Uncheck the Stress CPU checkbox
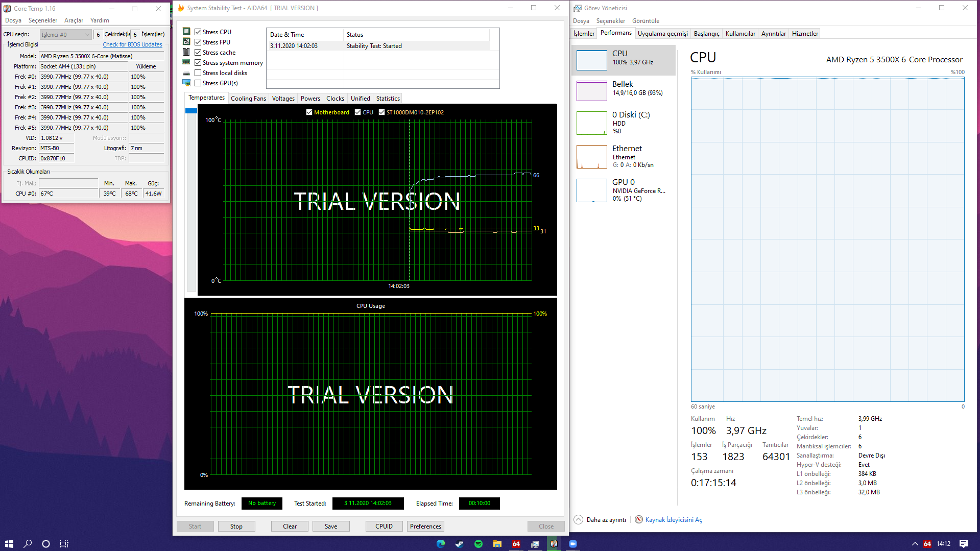Viewport: 980px width, 551px height. [x=198, y=32]
